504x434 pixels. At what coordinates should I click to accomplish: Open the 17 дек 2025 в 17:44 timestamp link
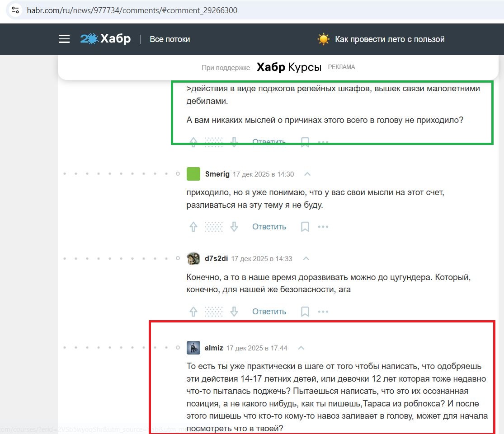coord(256,348)
